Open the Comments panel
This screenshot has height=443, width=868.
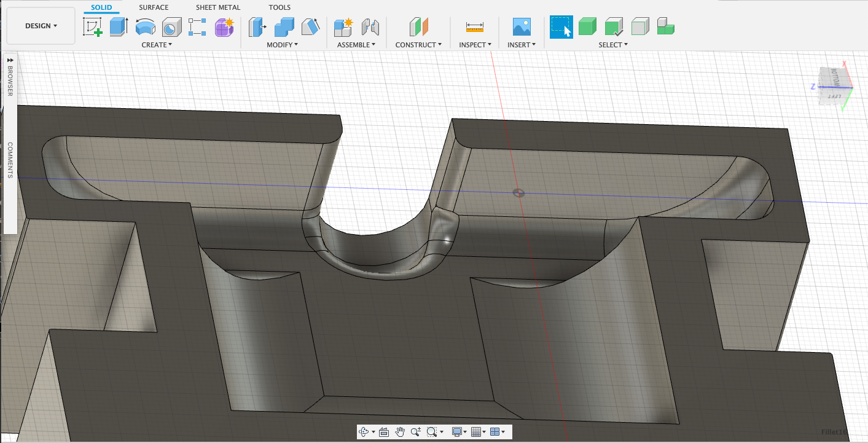point(10,160)
